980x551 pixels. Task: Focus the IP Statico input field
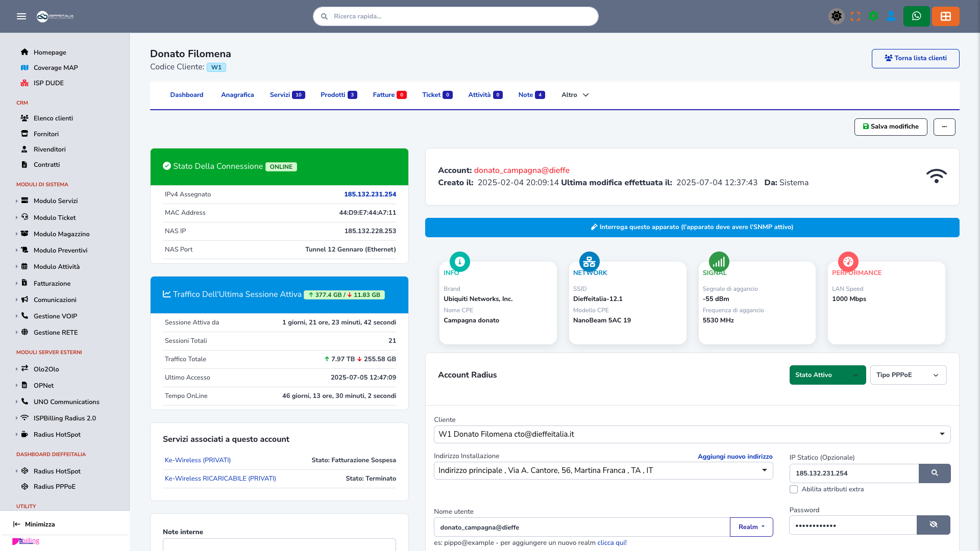[854, 473]
